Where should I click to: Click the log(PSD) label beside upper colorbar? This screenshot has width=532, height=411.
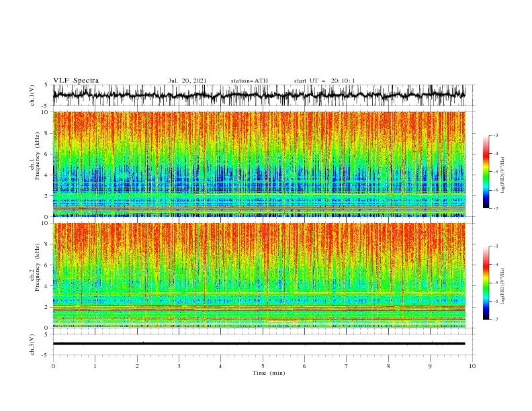coord(502,175)
